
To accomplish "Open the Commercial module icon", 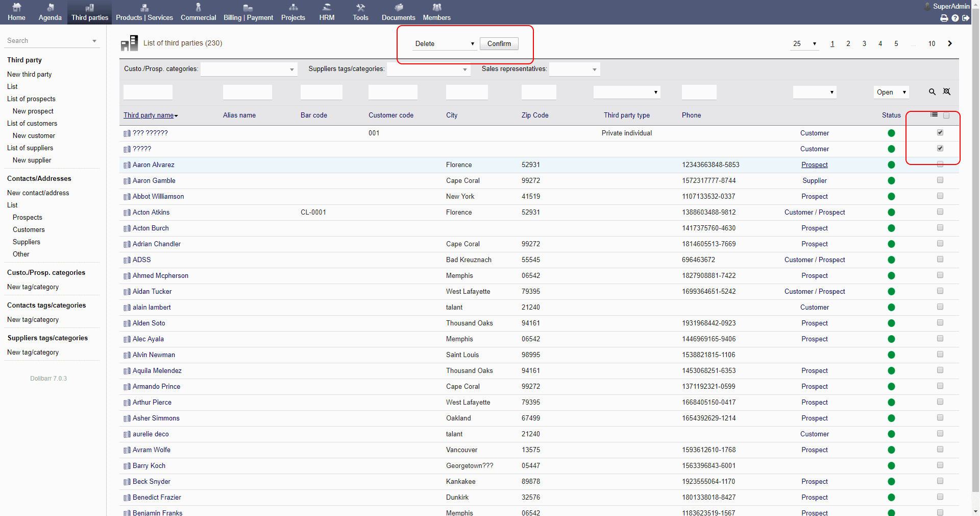I will 198,7.
